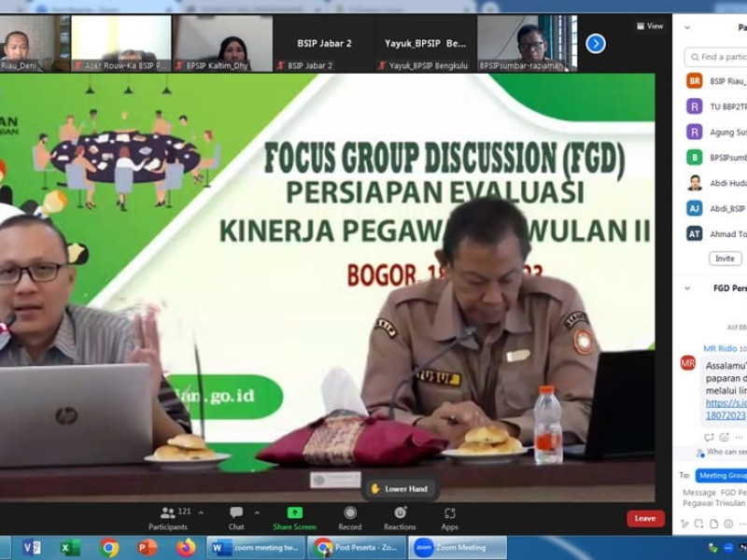Collapse the Participants panel chevron
This screenshot has height=560, width=747.
[x=687, y=28]
